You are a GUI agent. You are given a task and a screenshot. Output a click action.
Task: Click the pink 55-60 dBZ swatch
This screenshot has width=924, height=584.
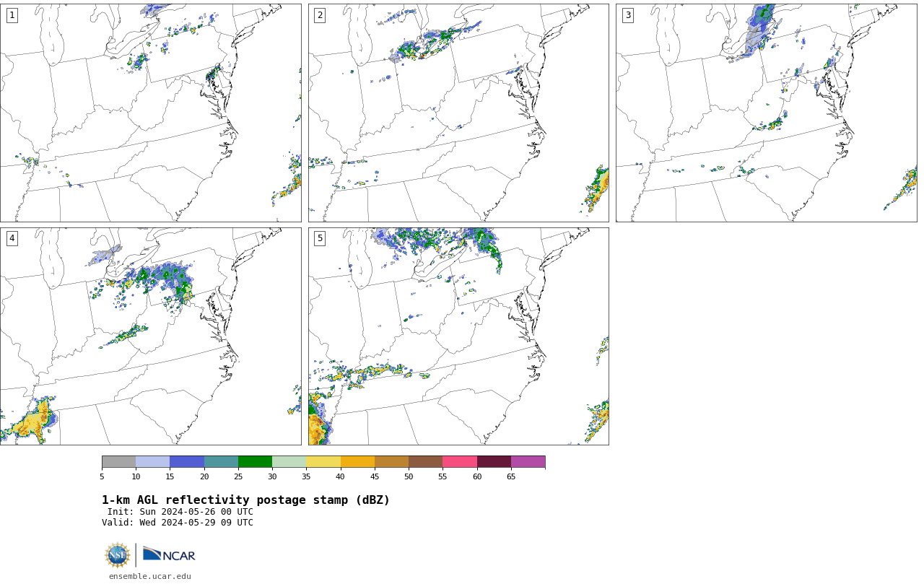pyautogui.click(x=460, y=462)
